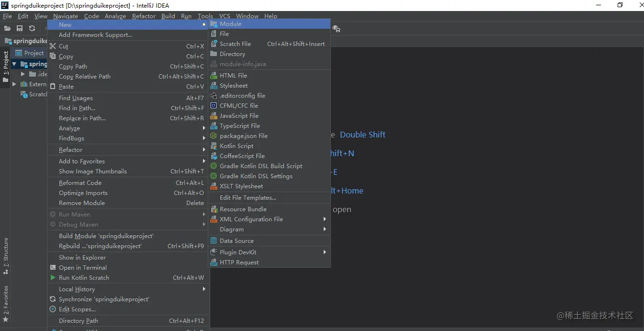Click the XSLT Stylesheet icon
Viewport: 644px width, 331px height.
pos(214,186)
